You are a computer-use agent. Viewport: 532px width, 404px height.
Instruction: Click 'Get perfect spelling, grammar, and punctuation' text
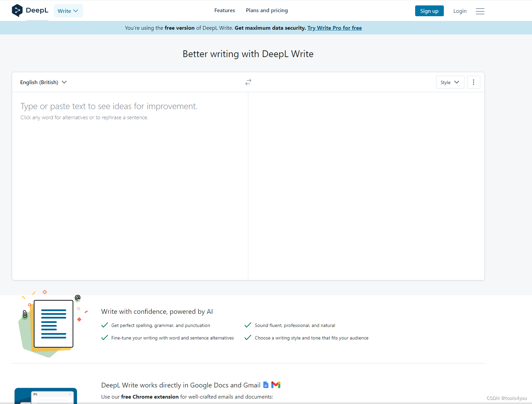(x=161, y=325)
